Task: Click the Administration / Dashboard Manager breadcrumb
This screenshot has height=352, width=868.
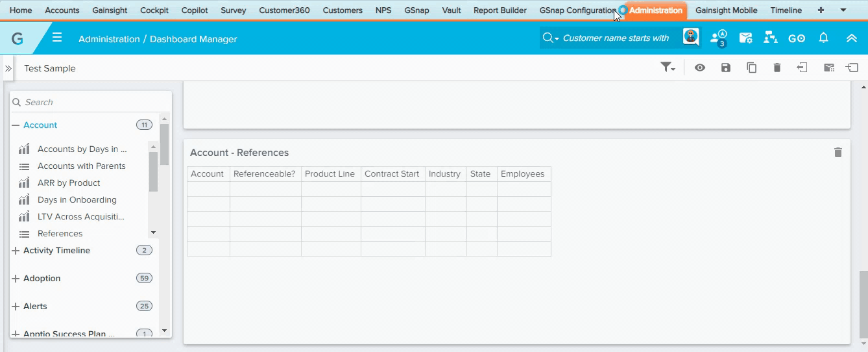Action: [158, 39]
